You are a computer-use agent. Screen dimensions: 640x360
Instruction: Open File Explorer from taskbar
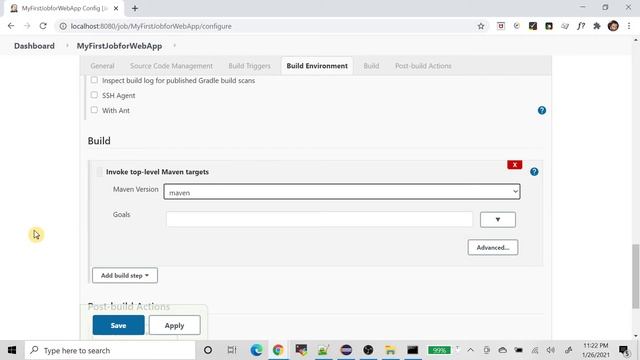pyautogui.click(x=390, y=350)
